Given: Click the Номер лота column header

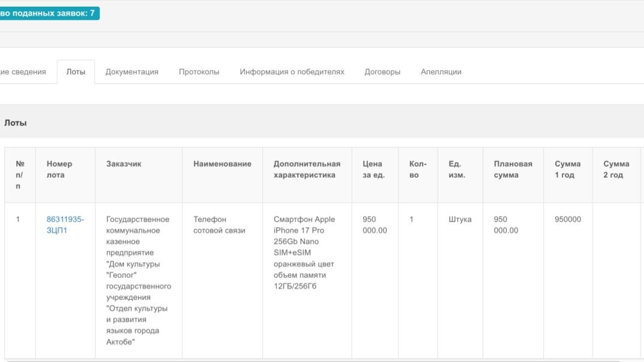Looking at the screenshot, I should coord(59,169).
